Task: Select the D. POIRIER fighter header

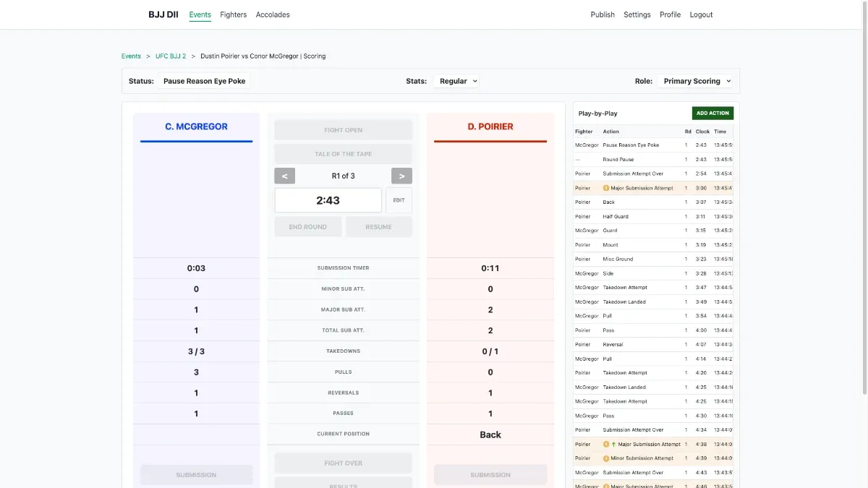Action: tap(490, 127)
